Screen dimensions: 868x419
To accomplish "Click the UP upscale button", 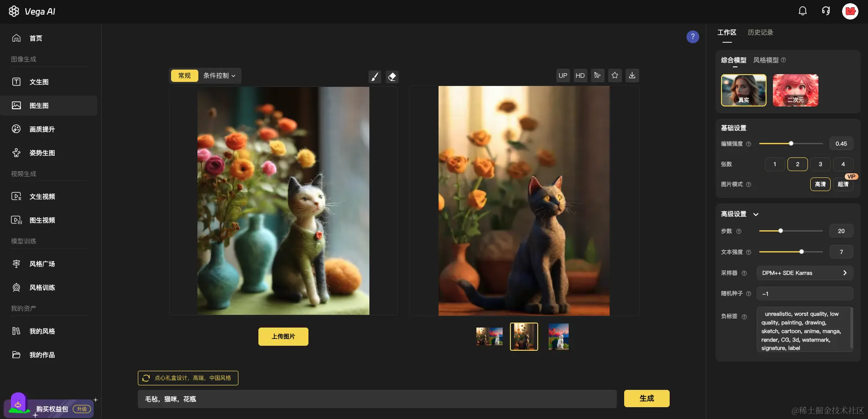I will pos(563,76).
